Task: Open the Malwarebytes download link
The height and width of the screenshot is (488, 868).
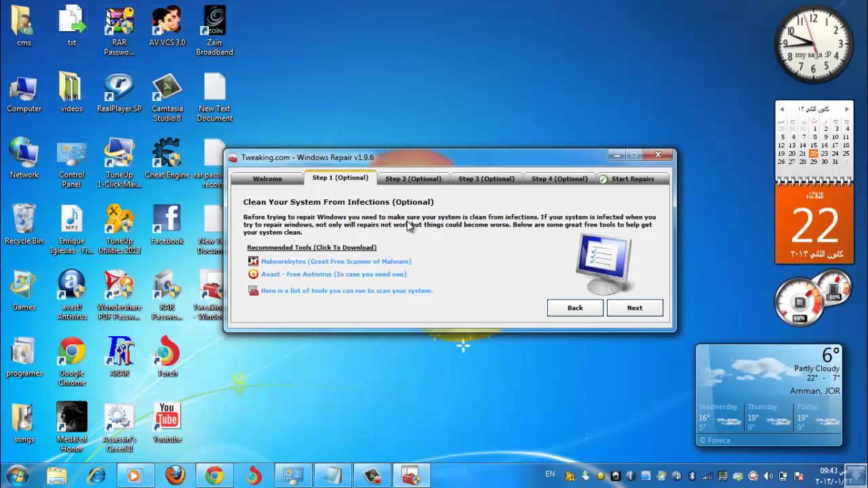Action: 336,261
